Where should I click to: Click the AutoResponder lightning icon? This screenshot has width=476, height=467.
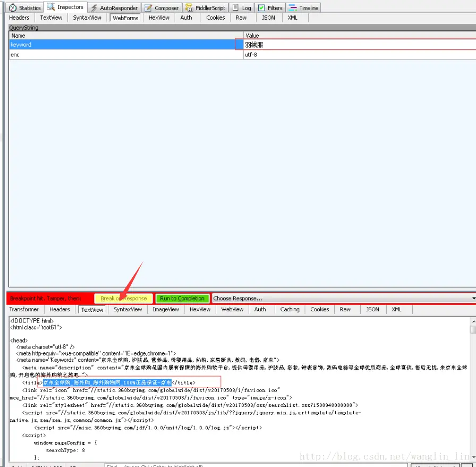click(94, 8)
